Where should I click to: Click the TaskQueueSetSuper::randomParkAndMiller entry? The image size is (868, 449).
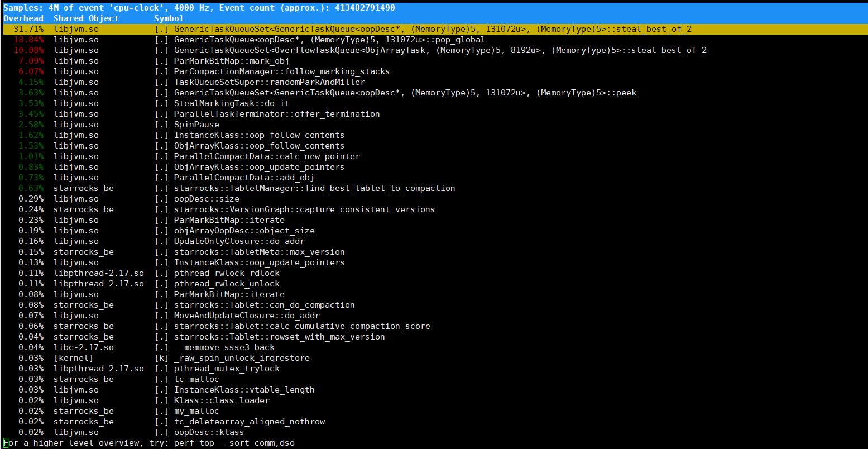pos(269,82)
